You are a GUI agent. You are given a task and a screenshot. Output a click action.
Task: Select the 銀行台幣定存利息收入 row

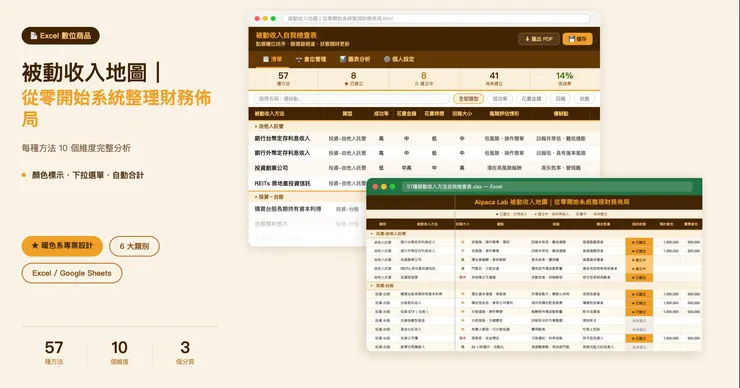point(424,138)
